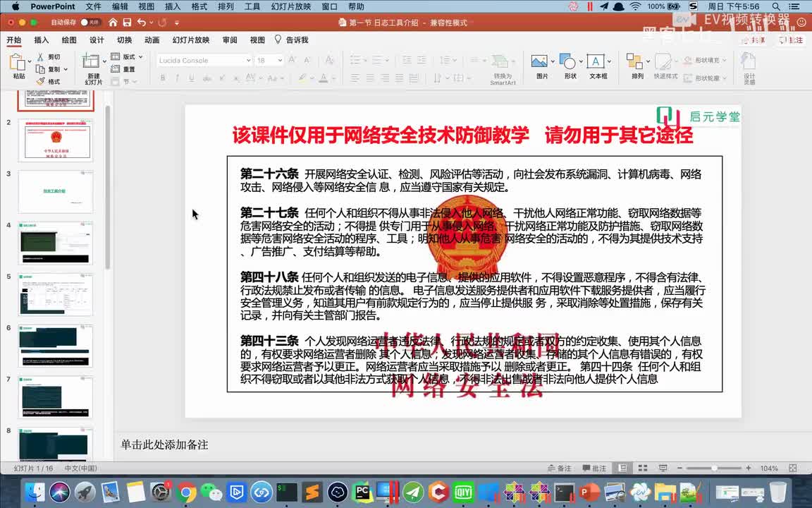
Task: Open the Customize Quick Access Toolbar arrow
Action: [x=177, y=23]
